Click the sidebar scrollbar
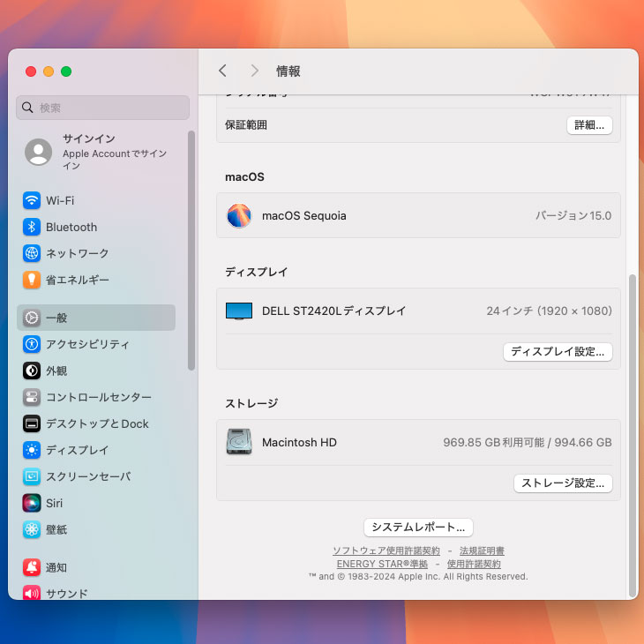Screen dimensions: 644x644 coord(191,251)
